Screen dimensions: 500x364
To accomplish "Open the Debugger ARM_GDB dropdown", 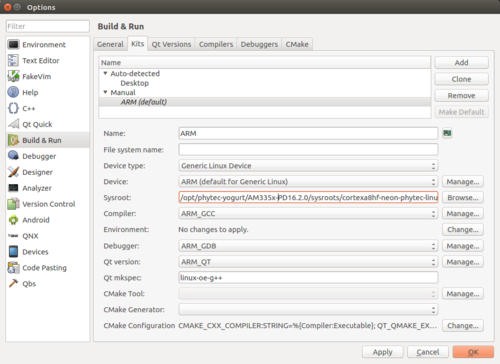I will (x=308, y=246).
